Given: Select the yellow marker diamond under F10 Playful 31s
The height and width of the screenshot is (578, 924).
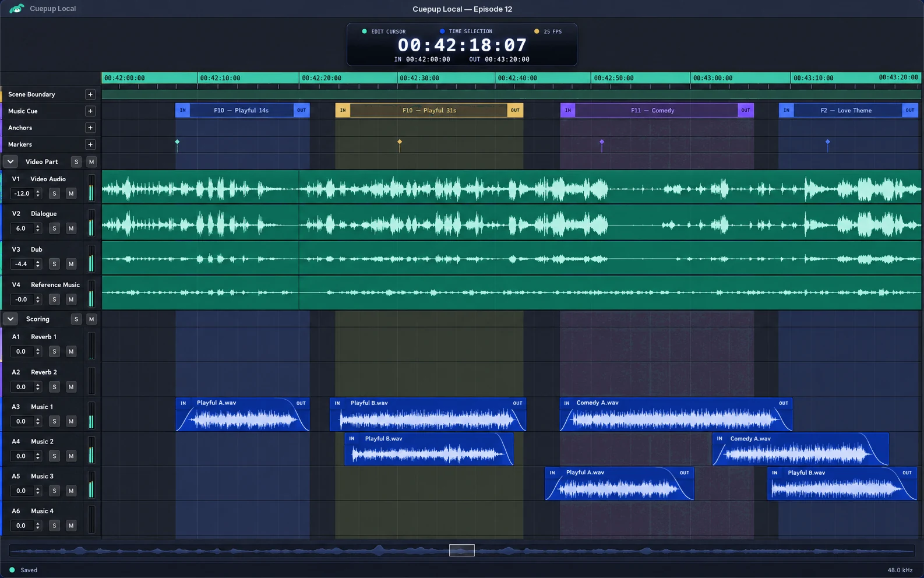Looking at the screenshot, I should pos(400,142).
